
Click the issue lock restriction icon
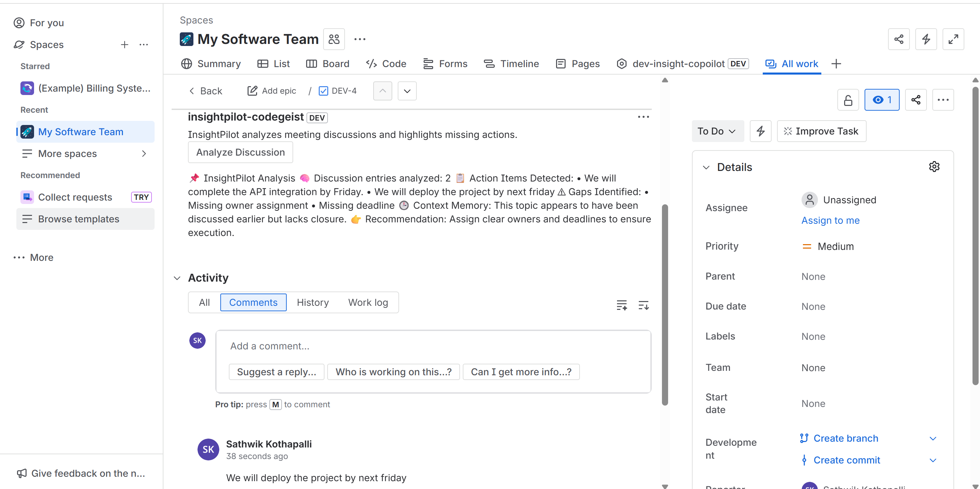[x=848, y=100]
